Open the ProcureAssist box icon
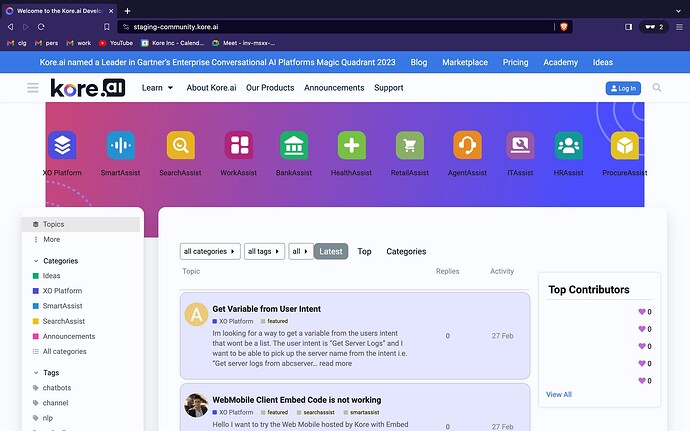The image size is (690, 431). (x=625, y=145)
